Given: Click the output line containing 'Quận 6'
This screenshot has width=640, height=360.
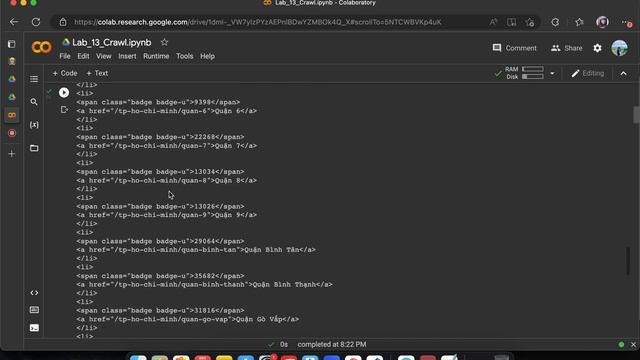Looking at the screenshot, I should point(167,111).
